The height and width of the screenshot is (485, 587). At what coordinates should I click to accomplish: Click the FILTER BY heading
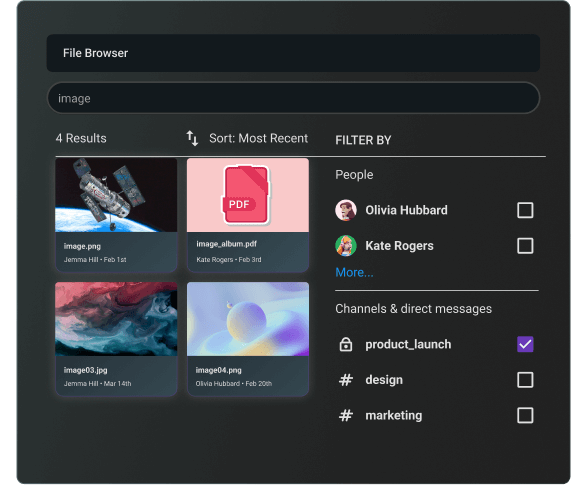click(x=363, y=140)
